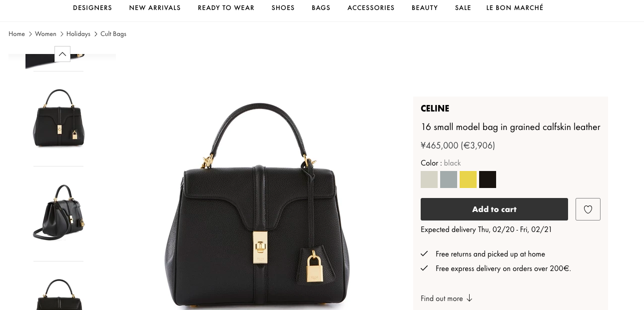The height and width of the screenshot is (310, 644).
Task: Expand Find out more details
Action: pyautogui.click(x=442, y=298)
